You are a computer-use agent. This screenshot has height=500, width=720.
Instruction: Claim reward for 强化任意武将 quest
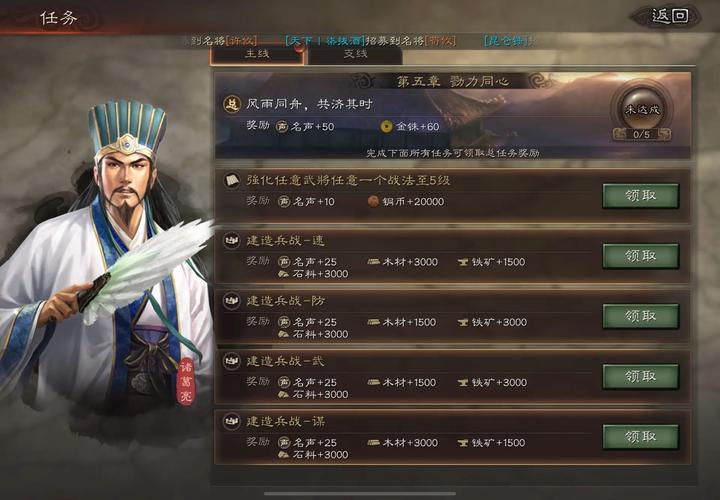tap(641, 196)
